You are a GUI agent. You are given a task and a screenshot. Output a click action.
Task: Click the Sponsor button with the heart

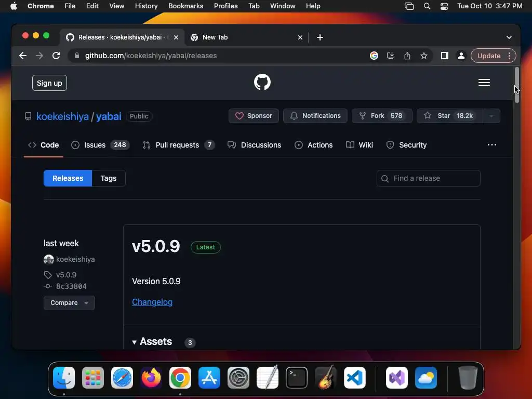coord(254,116)
